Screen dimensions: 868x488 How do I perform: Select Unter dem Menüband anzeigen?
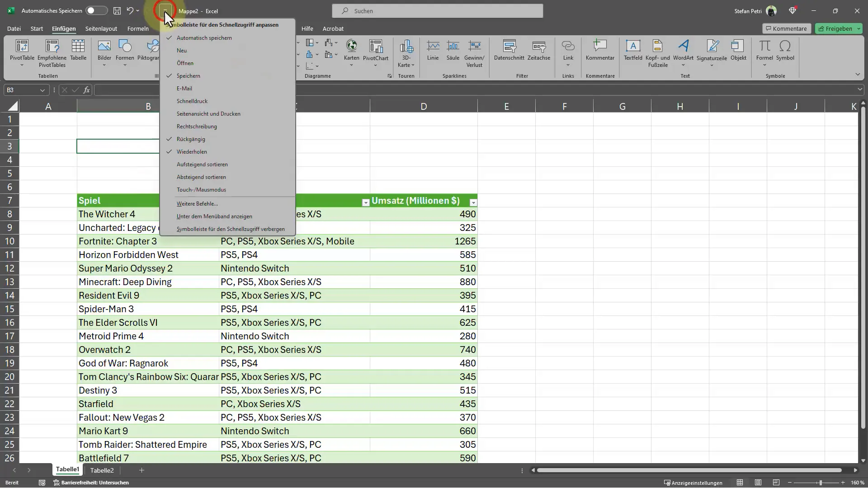(x=227, y=216)
